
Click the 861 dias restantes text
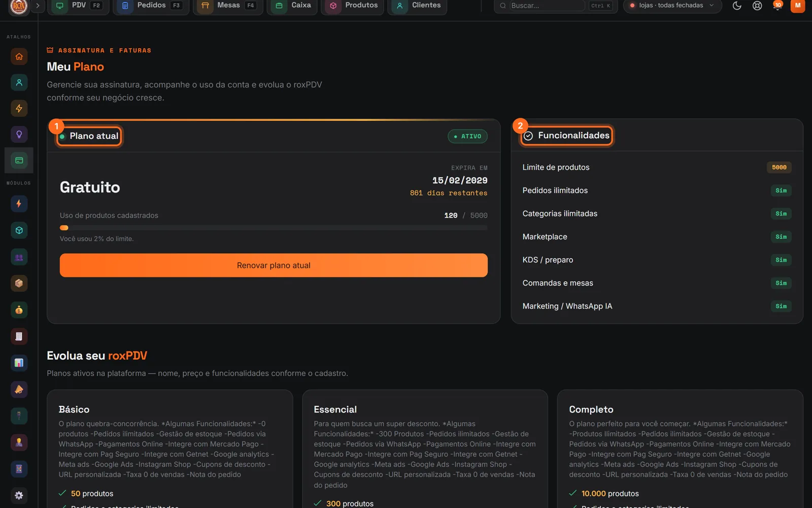pos(449,193)
